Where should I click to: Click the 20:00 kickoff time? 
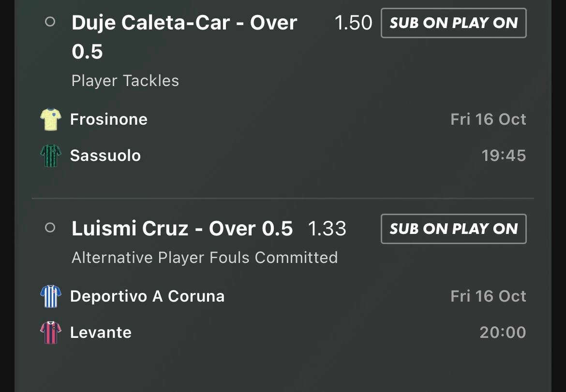pos(503,333)
